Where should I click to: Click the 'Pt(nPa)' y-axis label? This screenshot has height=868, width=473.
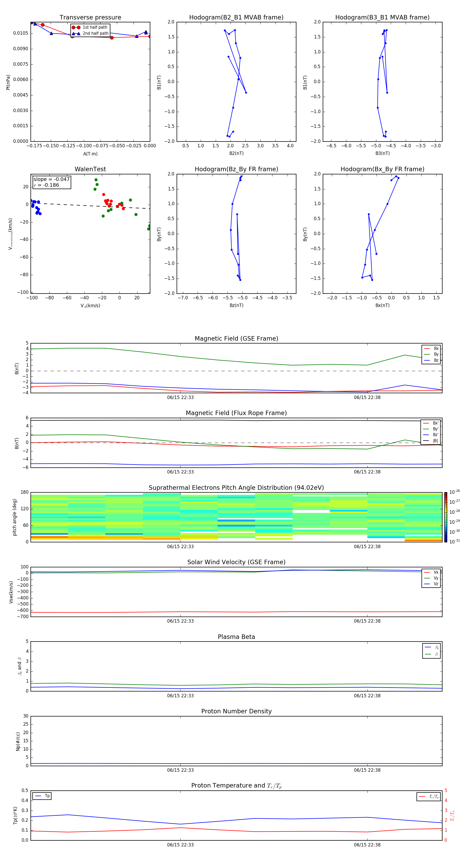[x=8, y=82]
